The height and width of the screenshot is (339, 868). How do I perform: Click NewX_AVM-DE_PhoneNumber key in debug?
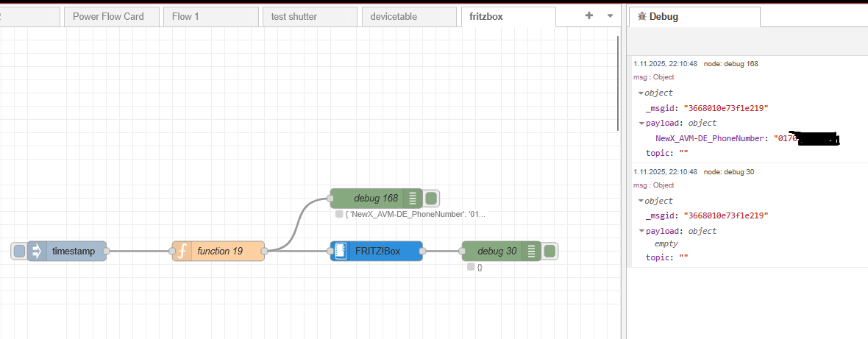[711, 138]
